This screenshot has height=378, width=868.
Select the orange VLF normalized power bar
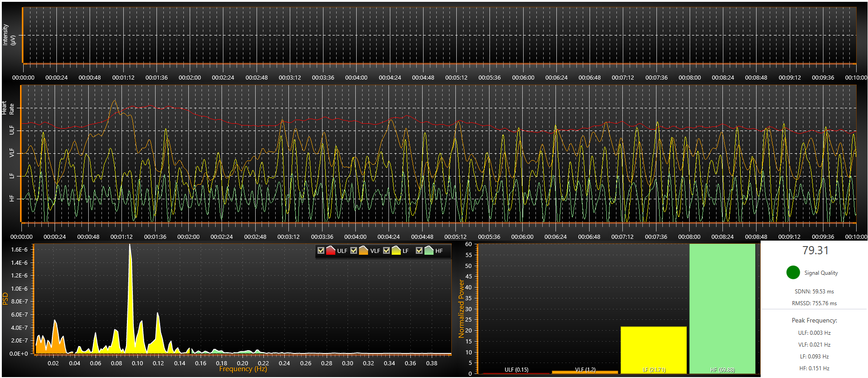[x=585, y=372]
